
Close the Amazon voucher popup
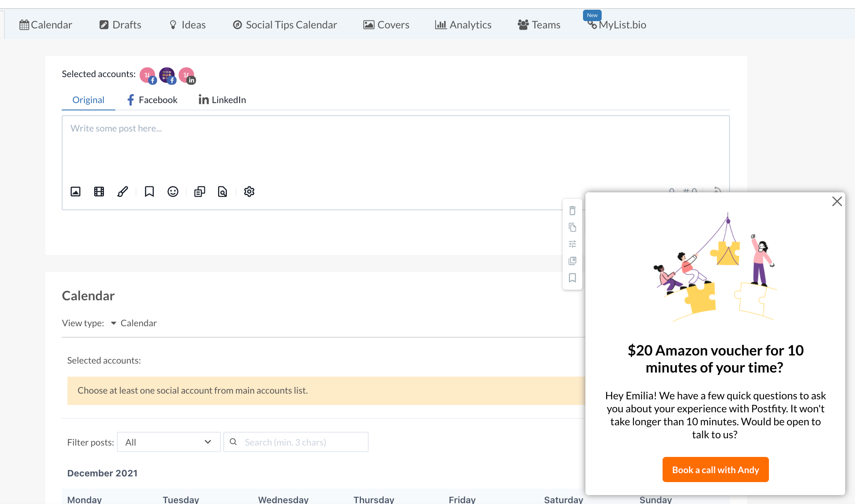click(837, 201)
